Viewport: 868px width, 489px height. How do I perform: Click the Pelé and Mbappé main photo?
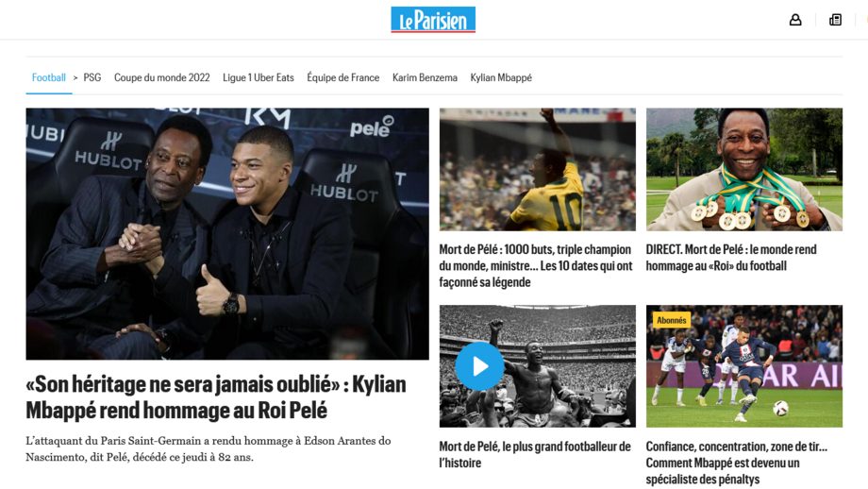click(x=227, y=234)
